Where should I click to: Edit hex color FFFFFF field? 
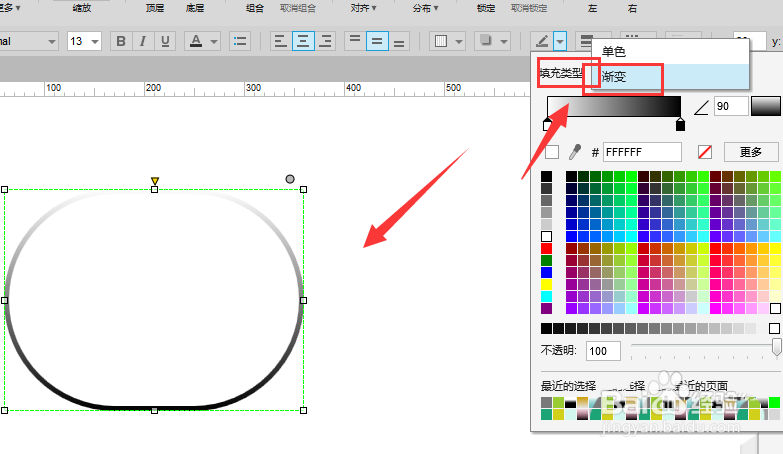642,152
